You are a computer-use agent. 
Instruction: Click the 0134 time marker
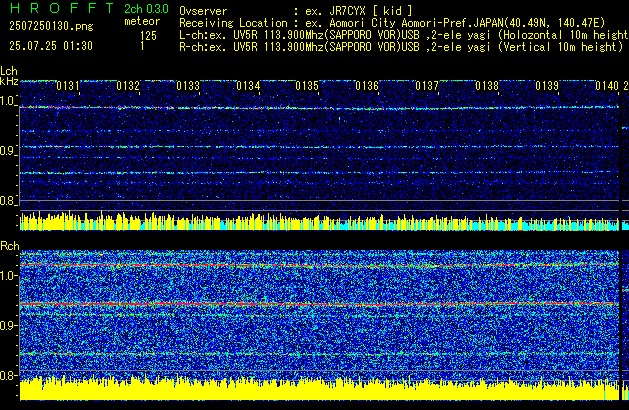click(248, 86)
